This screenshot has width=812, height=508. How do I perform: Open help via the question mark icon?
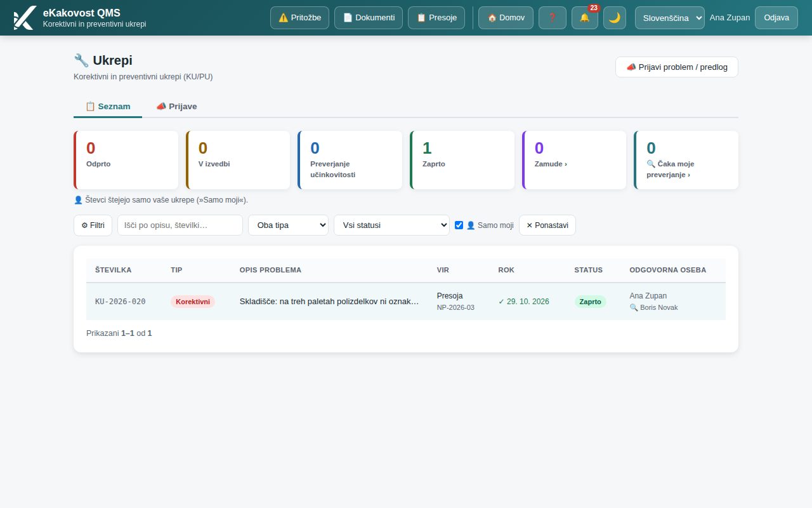(553, 18)
